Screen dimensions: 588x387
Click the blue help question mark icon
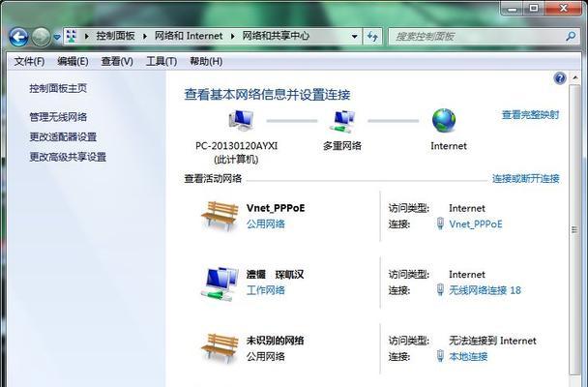click(x=560, y=78)
